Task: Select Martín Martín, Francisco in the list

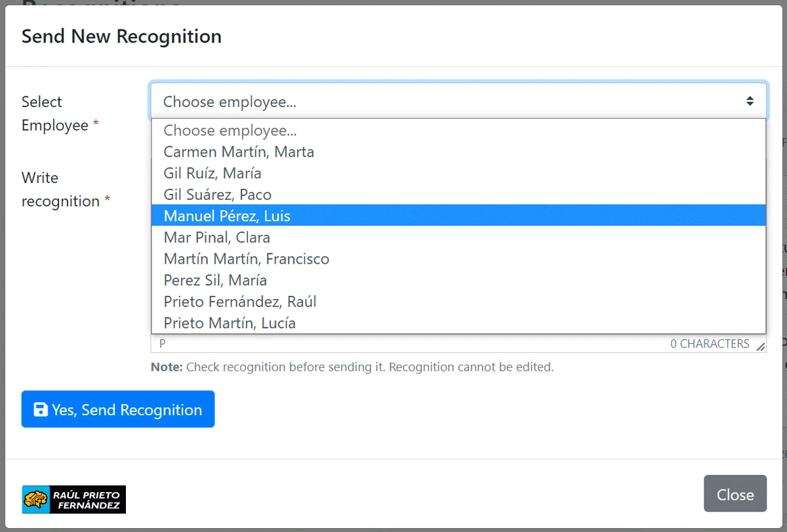Action: (247, 258)
